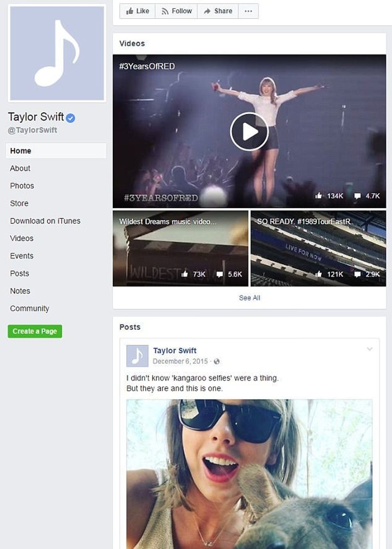Screen dimensions: 392x549
Task: Open the Download on iTunes link
Action: click(45, 221)
